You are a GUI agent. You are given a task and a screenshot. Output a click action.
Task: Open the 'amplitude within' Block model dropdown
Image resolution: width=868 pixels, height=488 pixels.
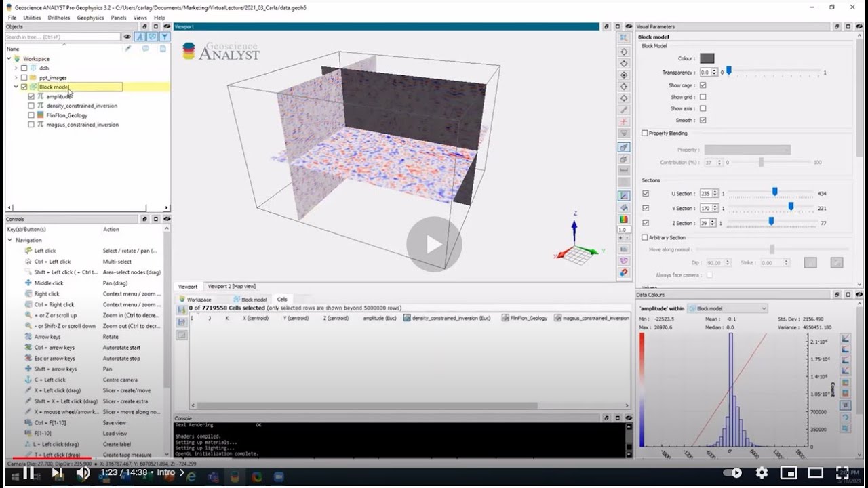click(x=727, y=308)
